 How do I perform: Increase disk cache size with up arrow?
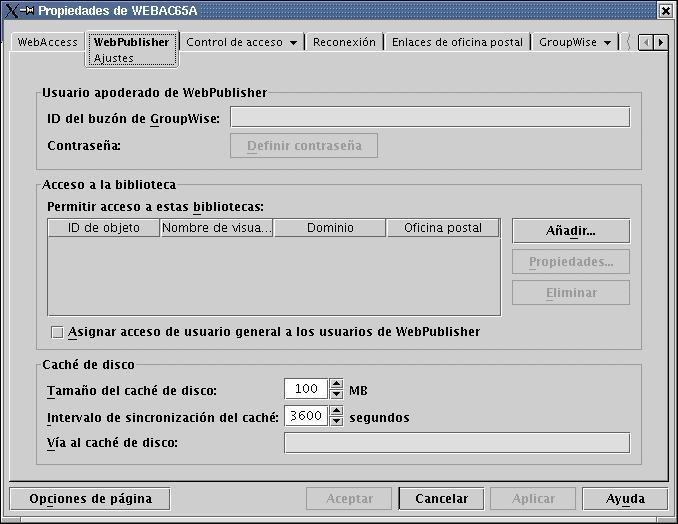click(336, 383)
